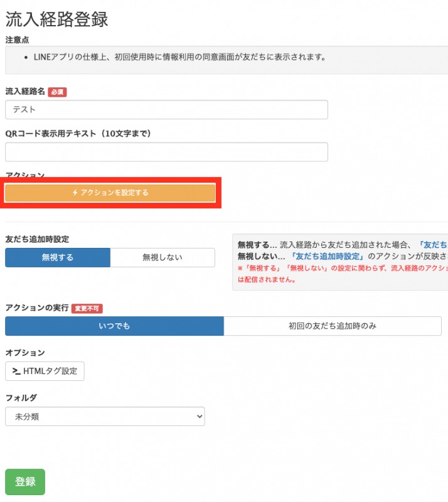
Task: Open the フォルダ dropdown showing 未分類
Action: (105, 416)
